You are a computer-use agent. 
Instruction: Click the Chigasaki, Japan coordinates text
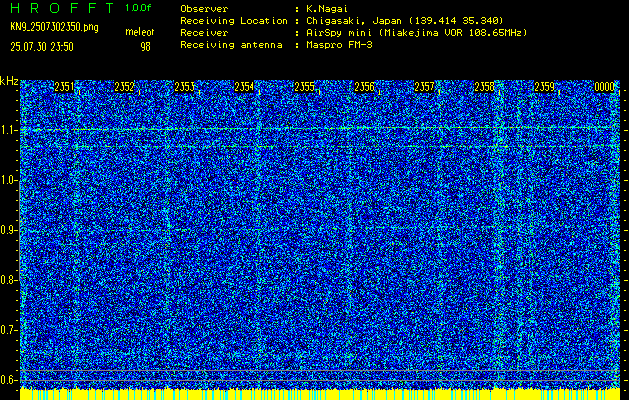pos(405,20)
